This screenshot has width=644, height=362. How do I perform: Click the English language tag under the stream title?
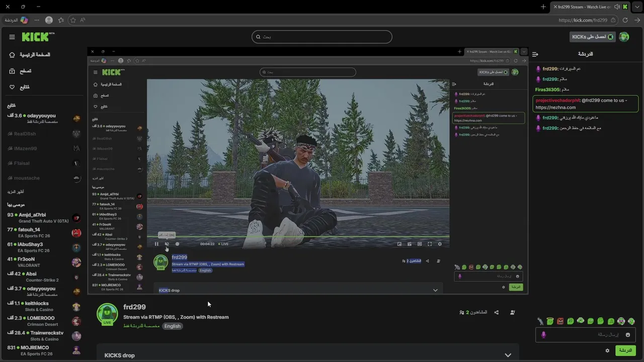tap(172, 326)
